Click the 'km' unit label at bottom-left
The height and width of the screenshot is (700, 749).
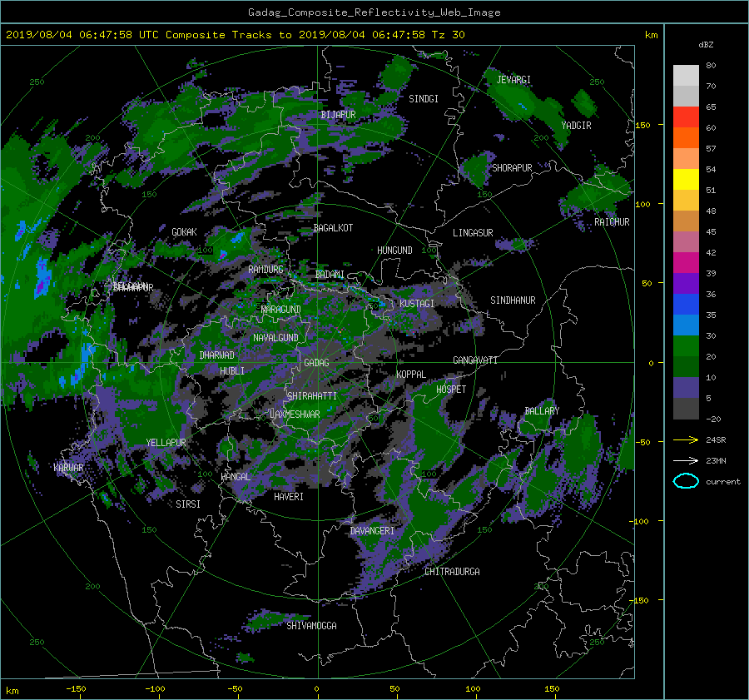pos(12,691)
